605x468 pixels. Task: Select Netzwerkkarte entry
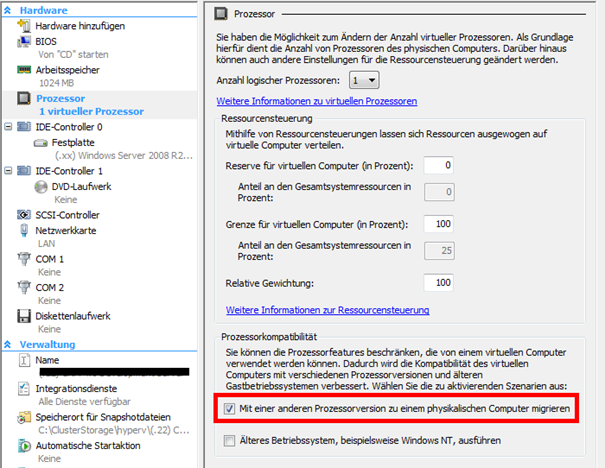point(66,231)
